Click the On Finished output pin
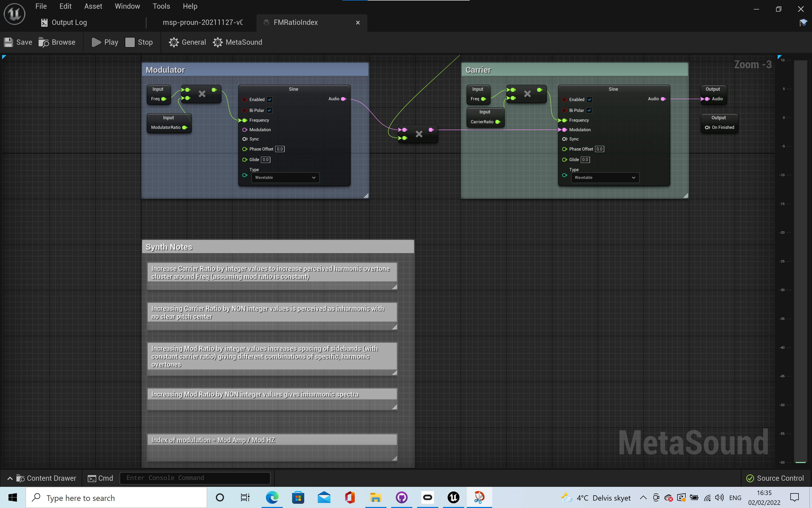812x508 pixels. pos(707,127)
